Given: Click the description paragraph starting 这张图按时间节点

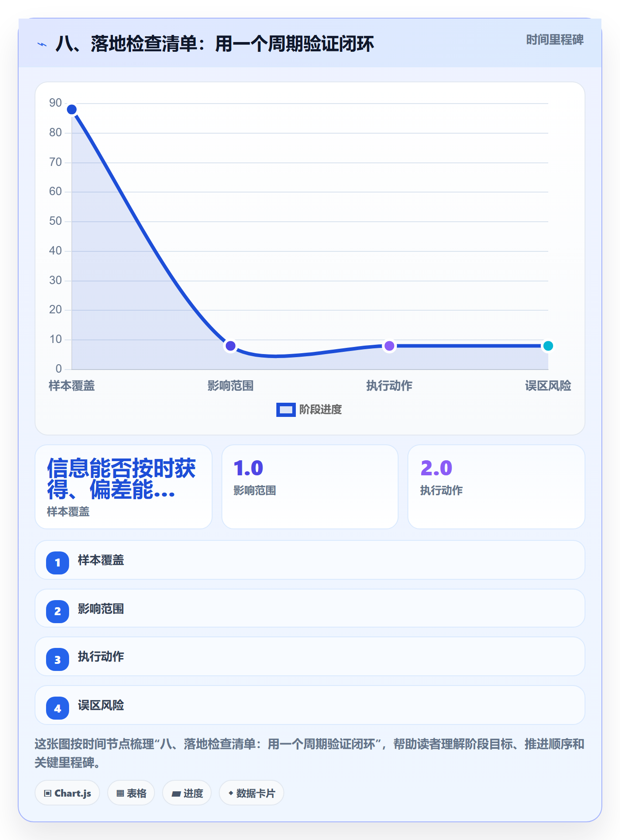Looking at the screenshot, I should click(x=310, y=753).
